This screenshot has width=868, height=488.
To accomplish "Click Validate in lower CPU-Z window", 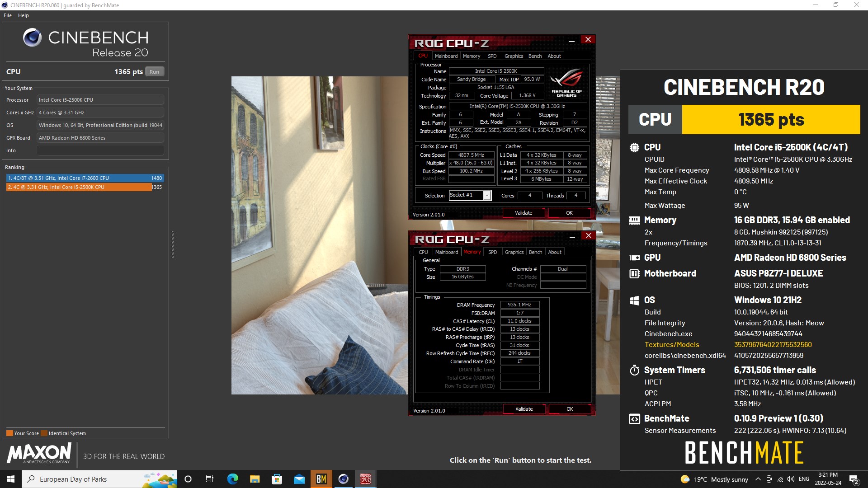I will click(x=524, y=409).
